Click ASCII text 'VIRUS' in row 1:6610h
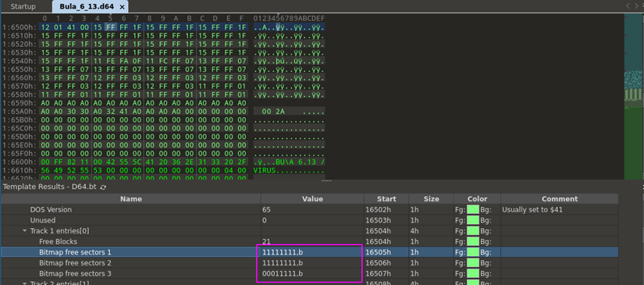Screen dimensions: 644x285 pyautogui.click(x=265, y=170)
